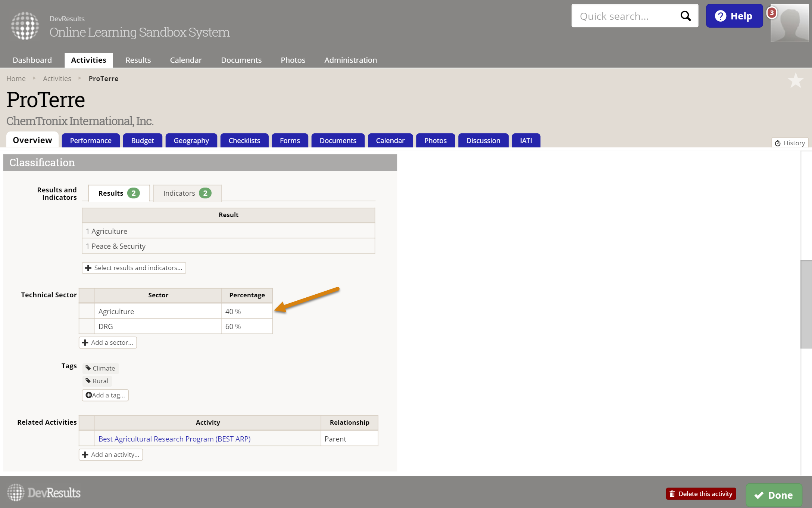
Task: Click Delete this activity button
Action: tap(701, 494)
